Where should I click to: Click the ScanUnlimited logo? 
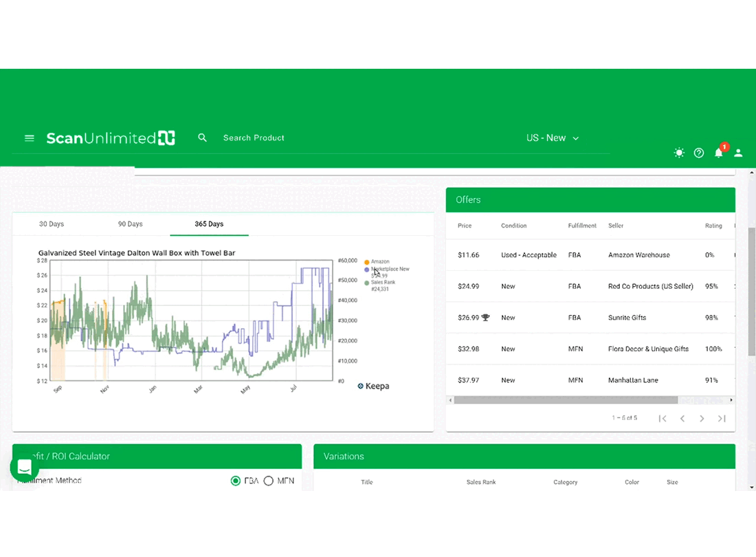(x=111, y=138)
